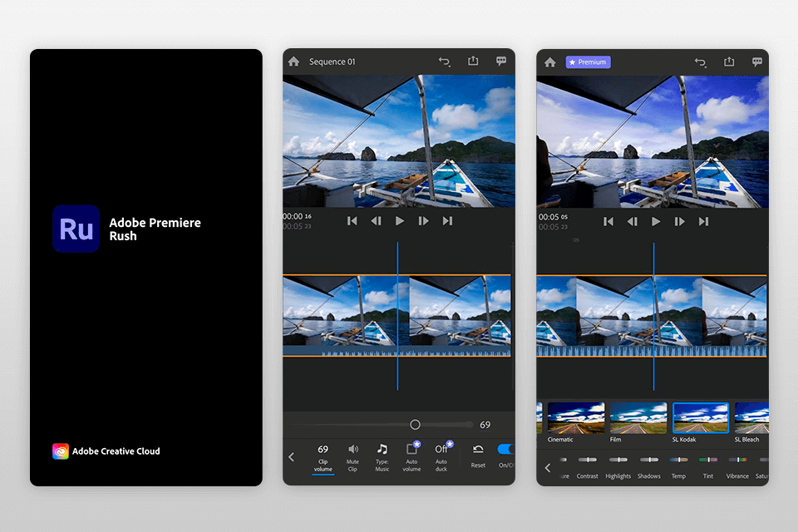Click the video preview in Sequence 01 screen

tap(399, 141)
